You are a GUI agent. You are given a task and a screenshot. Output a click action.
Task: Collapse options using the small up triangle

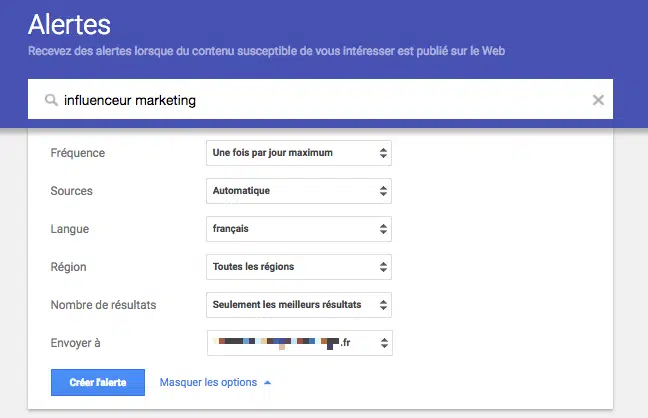click(267, 383)
